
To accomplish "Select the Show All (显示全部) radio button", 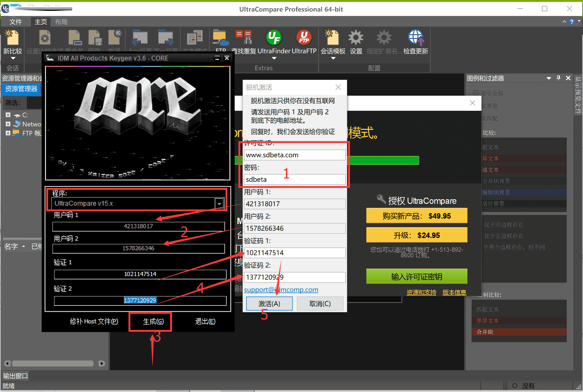I will point(476,93).
